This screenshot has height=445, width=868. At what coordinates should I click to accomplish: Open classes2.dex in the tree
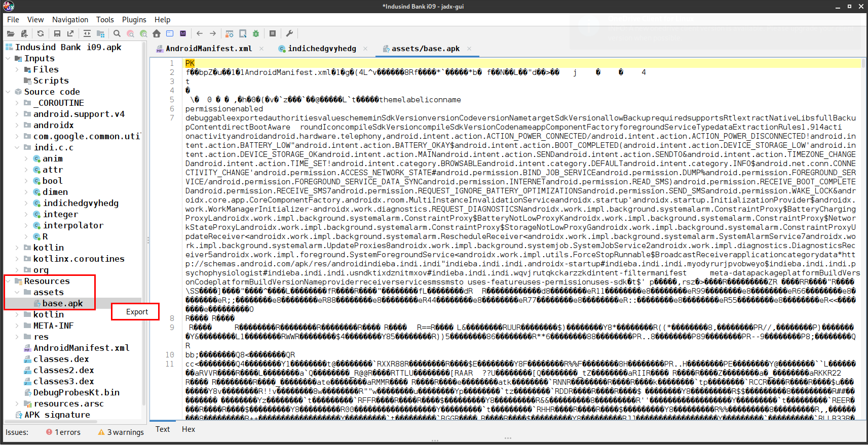click(63, 371)
